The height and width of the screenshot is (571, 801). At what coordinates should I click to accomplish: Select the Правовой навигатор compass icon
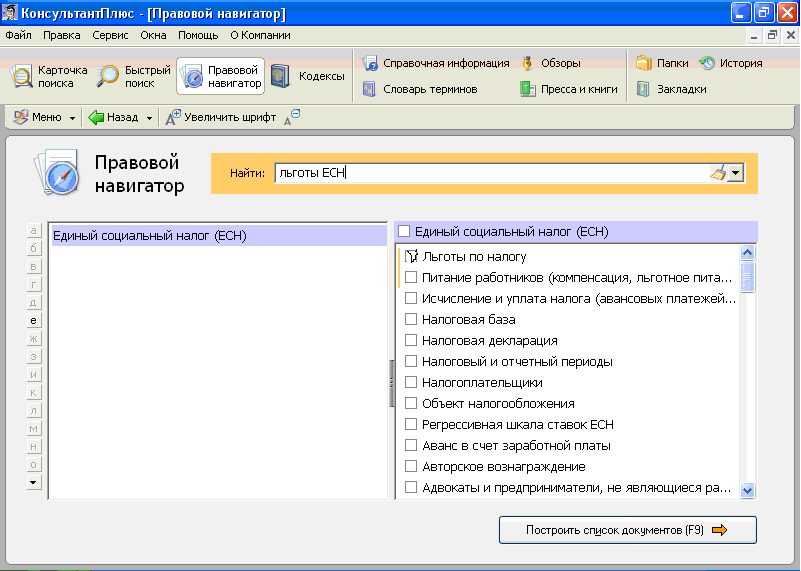pos(193,77)
